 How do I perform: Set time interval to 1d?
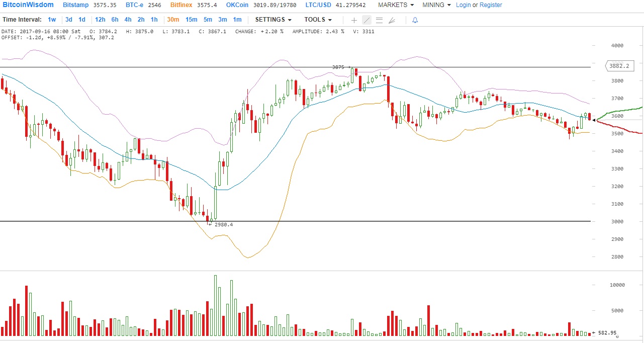pyautogui.click(x=82, y=20)
